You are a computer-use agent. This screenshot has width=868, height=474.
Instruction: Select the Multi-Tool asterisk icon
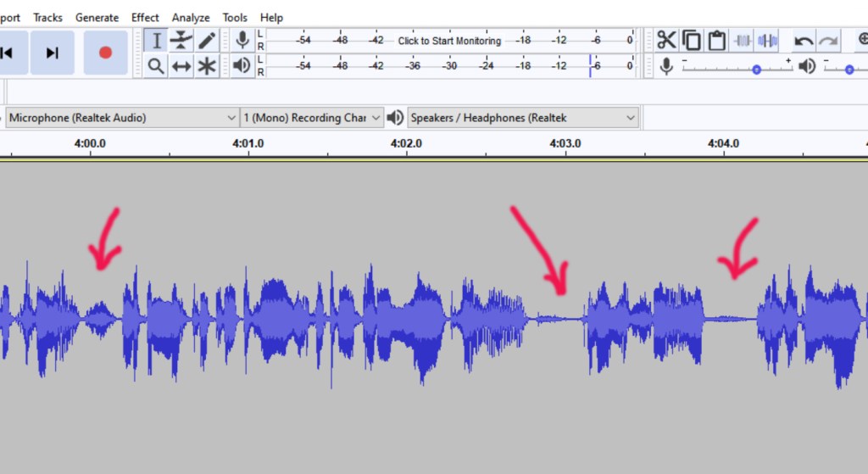(207, 66)
